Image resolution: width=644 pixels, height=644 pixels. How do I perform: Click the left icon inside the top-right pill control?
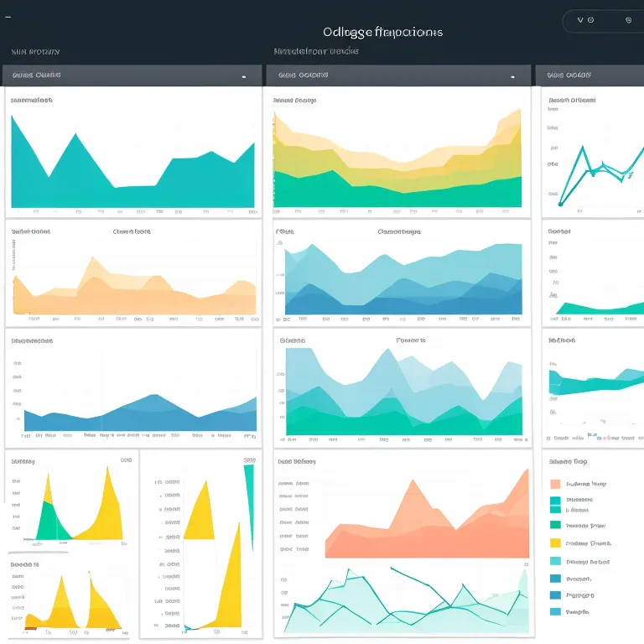[590, 20]
